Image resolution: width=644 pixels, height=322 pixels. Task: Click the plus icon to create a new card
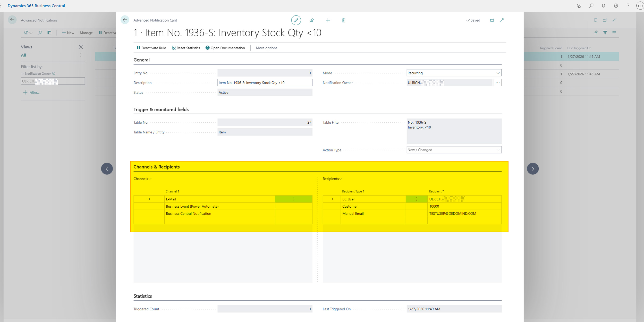click(x=328, y=20)
